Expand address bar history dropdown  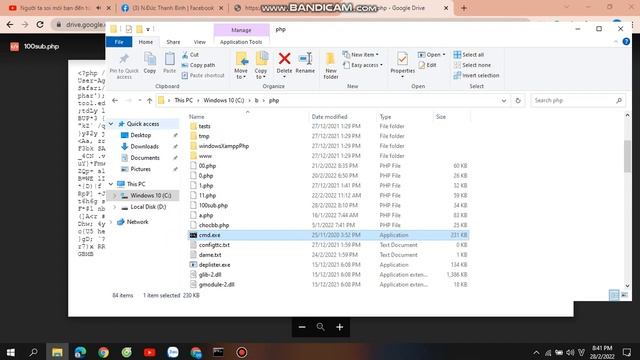pyautogui.click(x=504, y=100)
